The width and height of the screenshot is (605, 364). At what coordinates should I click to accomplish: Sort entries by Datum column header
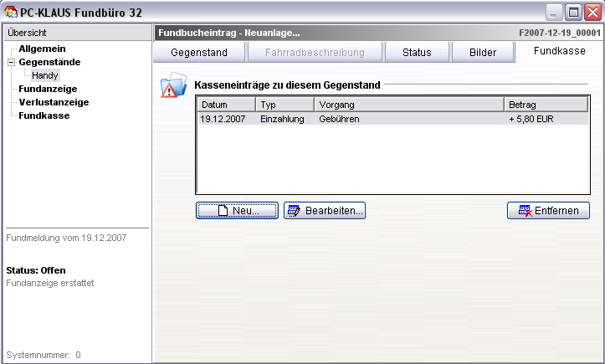225,105
